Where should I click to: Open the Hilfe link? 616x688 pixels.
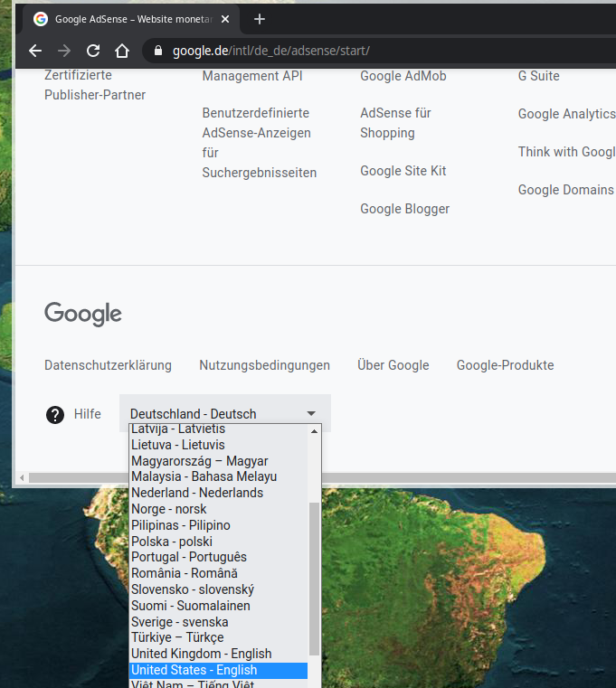(88, 414)
